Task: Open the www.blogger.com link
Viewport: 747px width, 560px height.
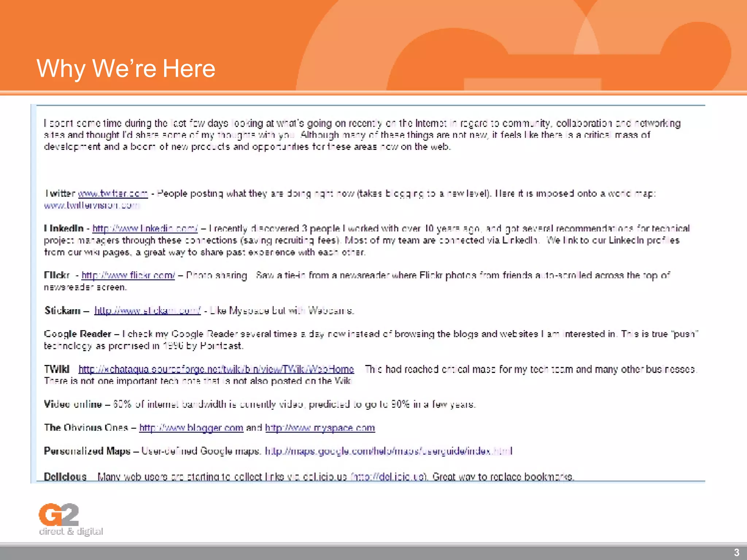Action: coord(191,428)
